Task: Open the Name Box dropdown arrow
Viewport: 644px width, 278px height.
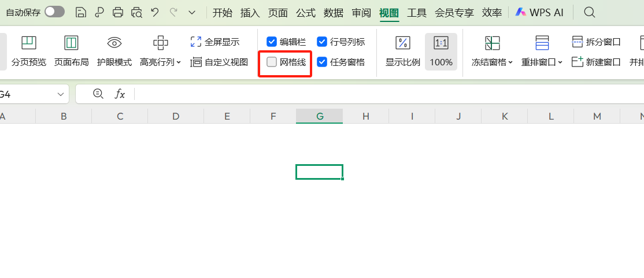Action: [x=61, y=94]
